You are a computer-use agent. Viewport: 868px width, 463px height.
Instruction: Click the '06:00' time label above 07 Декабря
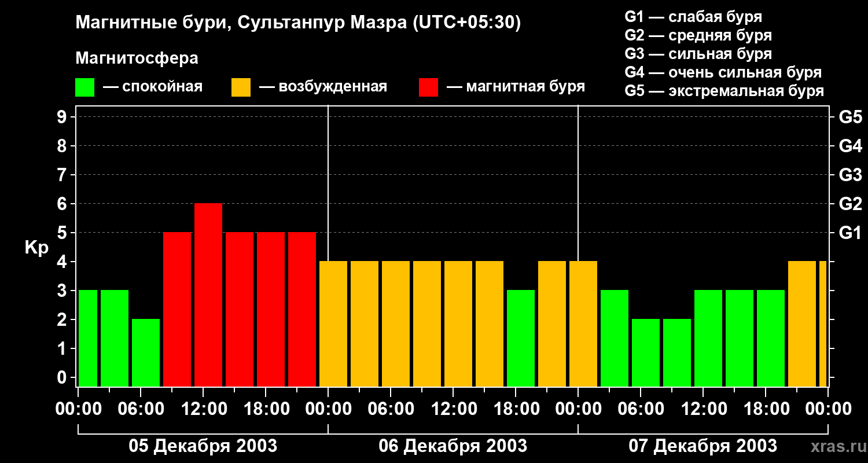click(641, 409)
